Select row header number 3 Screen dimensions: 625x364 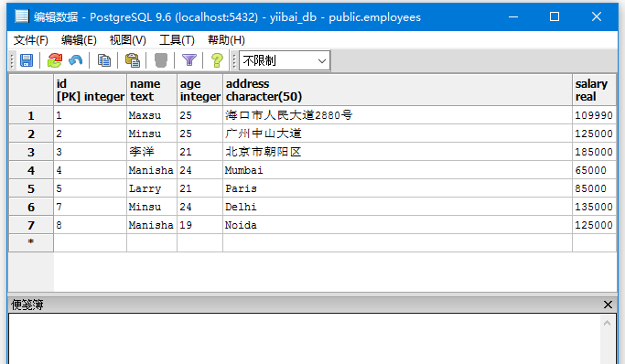coord(31,152)
